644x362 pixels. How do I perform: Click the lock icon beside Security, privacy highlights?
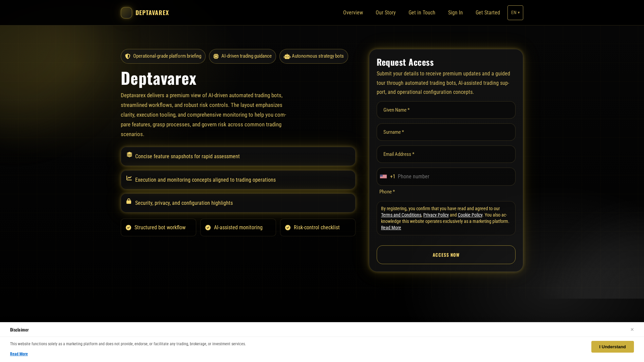coord(129,201)
